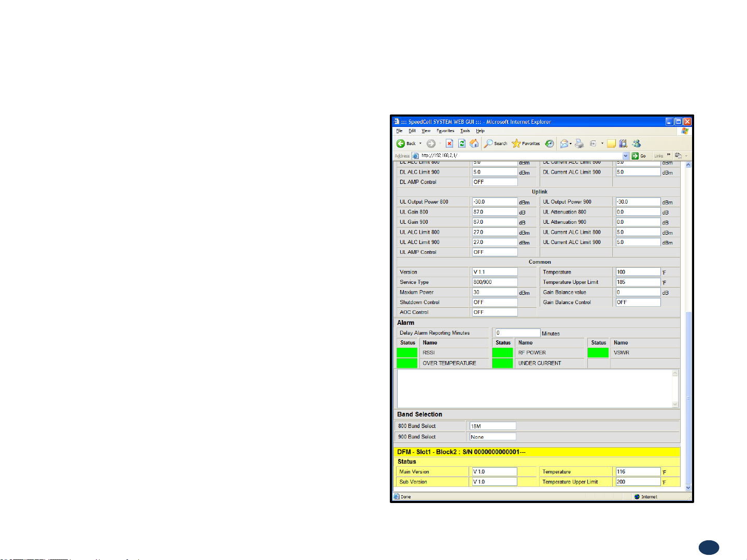Click the alarm text area scroll-down arrow
Image resolution: width=747 pixels, height=560 pixels.
(x=675, y=404)
